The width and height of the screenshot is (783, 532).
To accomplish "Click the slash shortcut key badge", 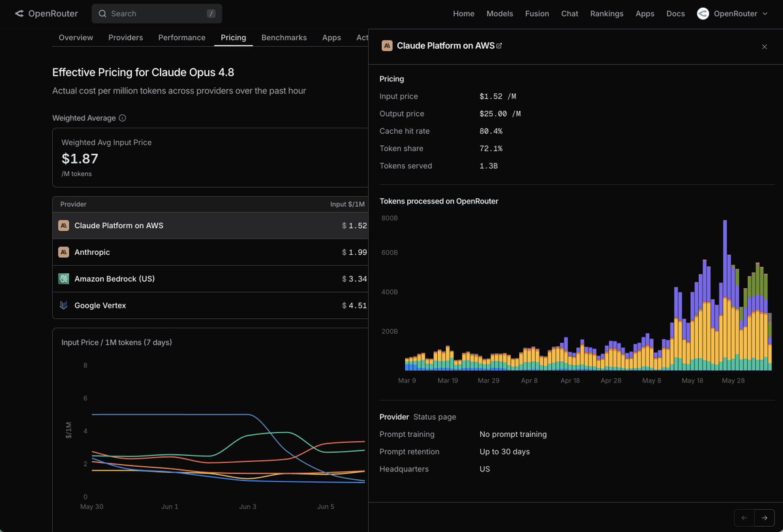I will [x=211, y=14].
